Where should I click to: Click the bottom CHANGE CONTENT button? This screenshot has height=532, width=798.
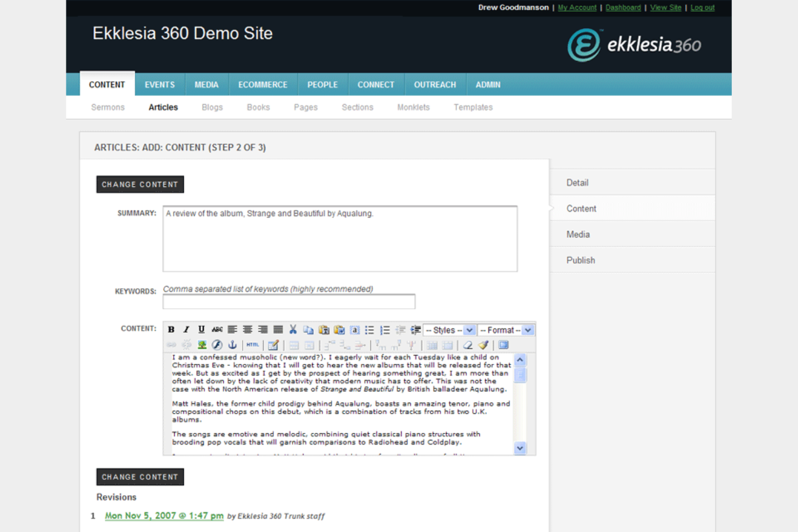pos(140,477)
